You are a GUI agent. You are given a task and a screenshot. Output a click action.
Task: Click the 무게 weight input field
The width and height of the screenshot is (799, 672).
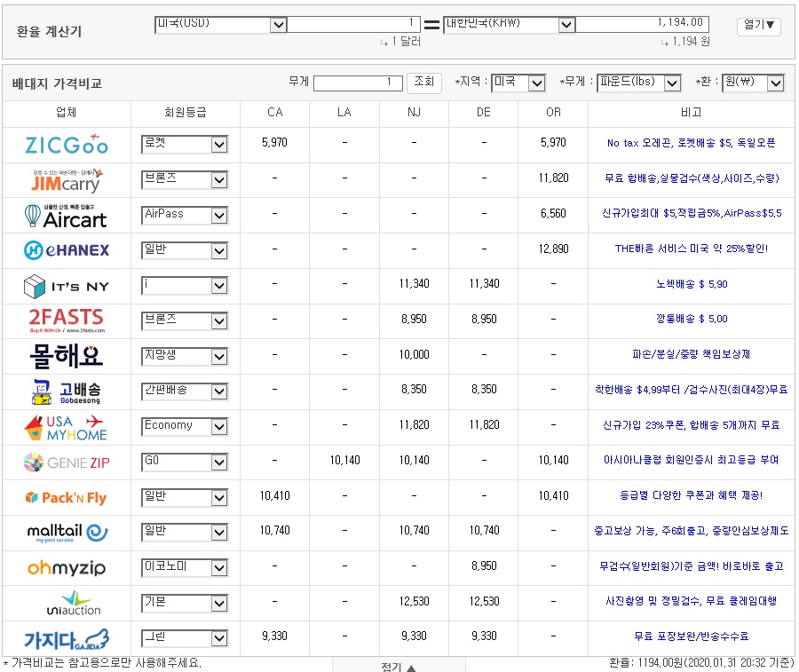coord(359,83)
